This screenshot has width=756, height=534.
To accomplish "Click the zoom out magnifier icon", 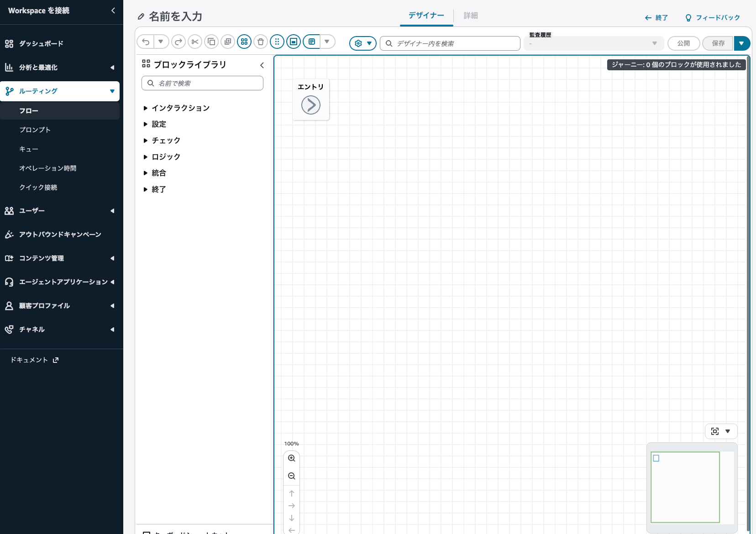I will [292, 476].
